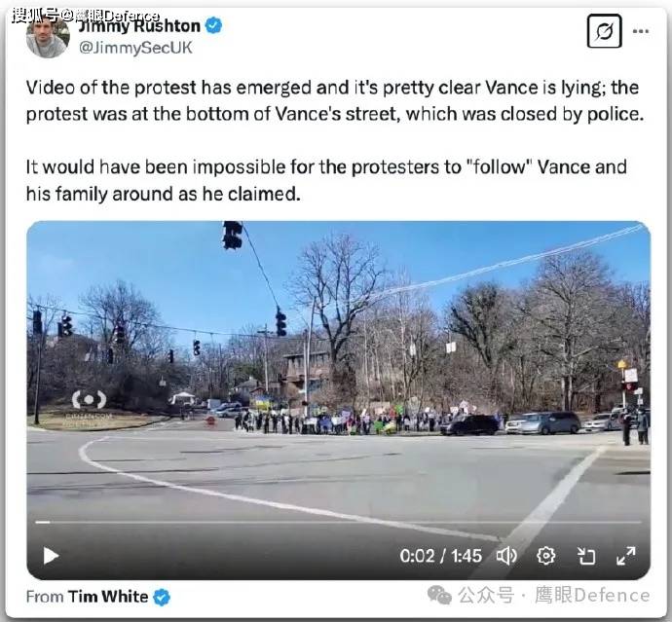Open Jimmy Rushton's profile picture
The height and width of the screenshot is (622, 672).
click(48, 36)
